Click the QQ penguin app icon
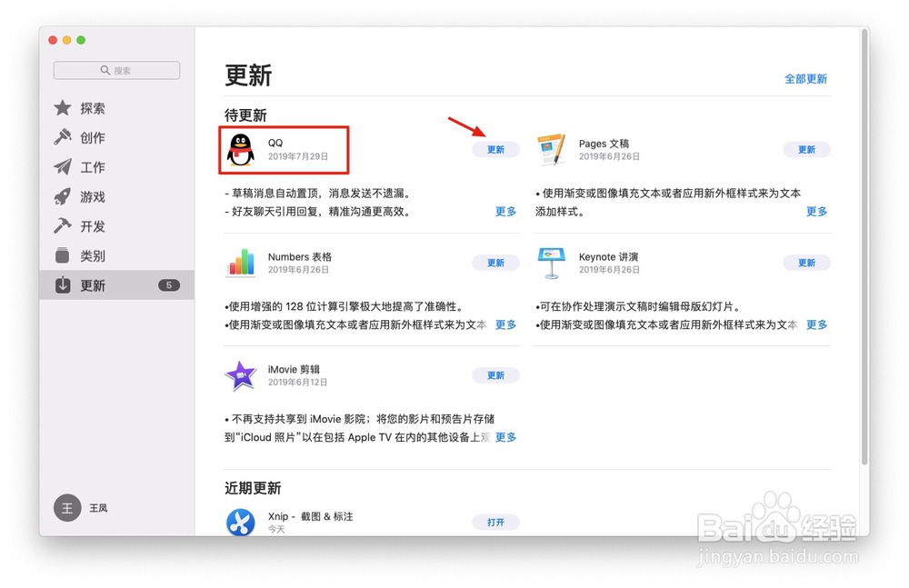Viewport: 909px width, 588px height. point(240,150)
